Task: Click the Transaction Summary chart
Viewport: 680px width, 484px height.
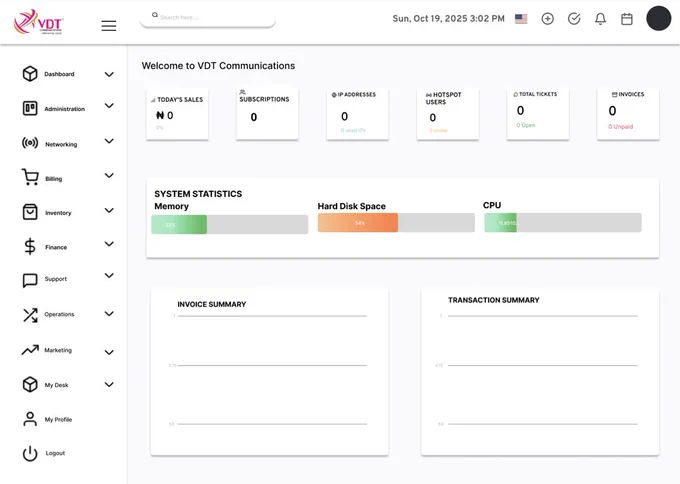Action: click(540, 373)
